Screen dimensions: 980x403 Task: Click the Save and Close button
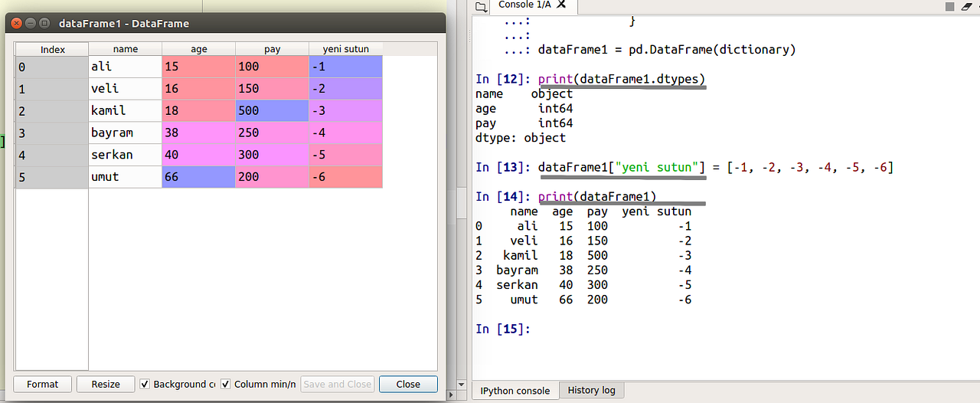337,384
